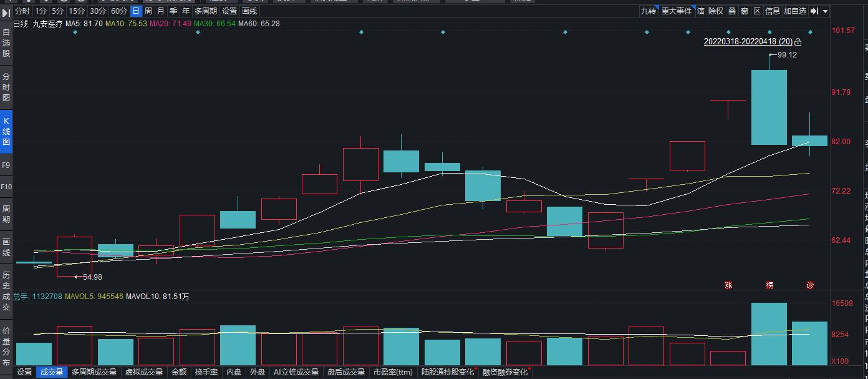
Task: Click the MA10: 75.53 legend label
Action: (127, 24)
